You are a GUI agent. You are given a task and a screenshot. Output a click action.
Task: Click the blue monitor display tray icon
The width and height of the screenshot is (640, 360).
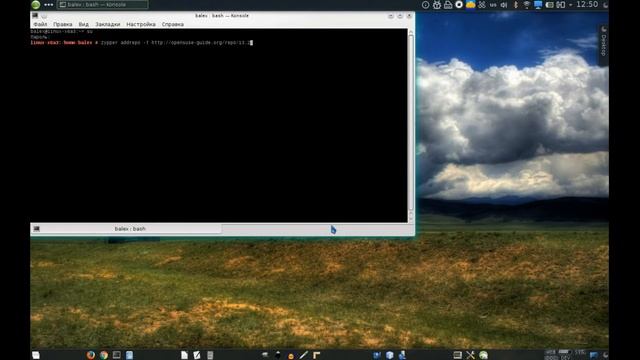click(538, 5)
